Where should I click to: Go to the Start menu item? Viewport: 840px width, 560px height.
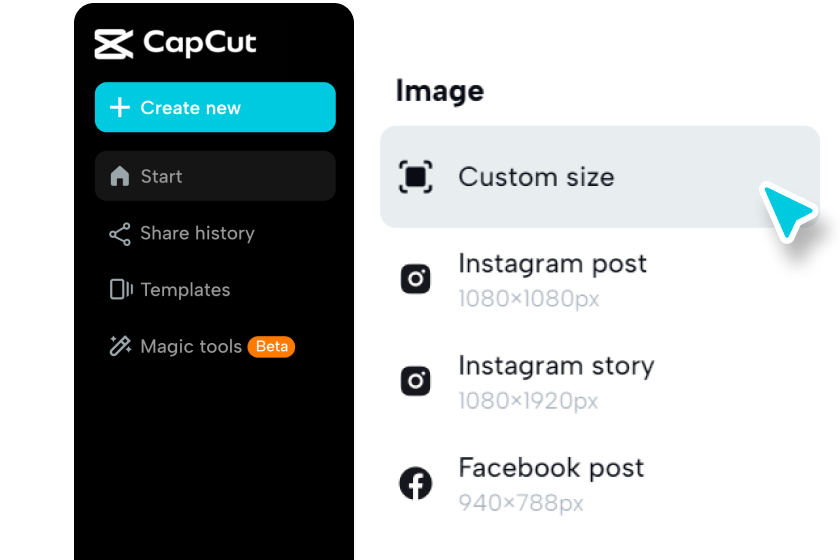pyautogui.click(x=161, y=177)
